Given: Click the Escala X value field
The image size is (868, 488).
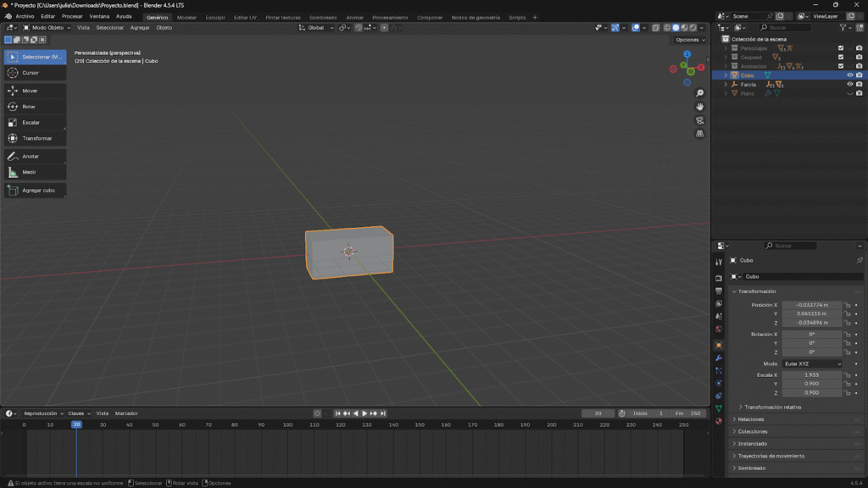Looking at the screenshot, I should click(x=811, y=374).
